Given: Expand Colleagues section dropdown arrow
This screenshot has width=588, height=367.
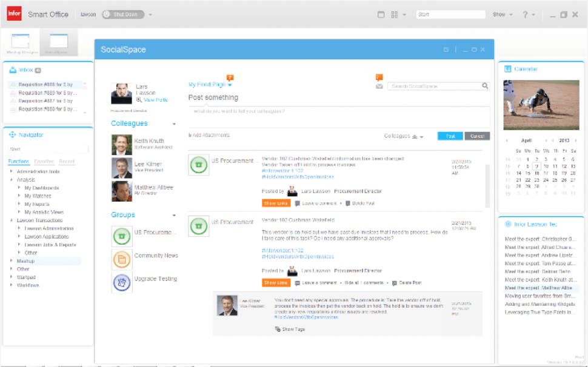Looking at the screenshot, I should (174, 124).
